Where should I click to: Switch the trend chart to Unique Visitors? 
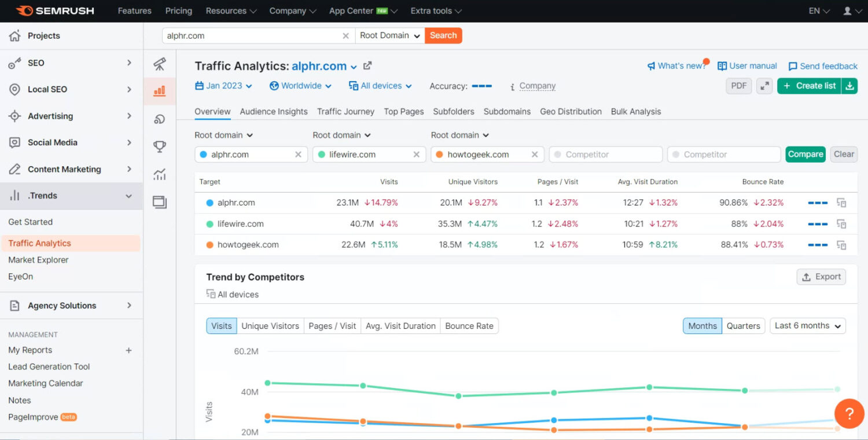pos(270,326)
